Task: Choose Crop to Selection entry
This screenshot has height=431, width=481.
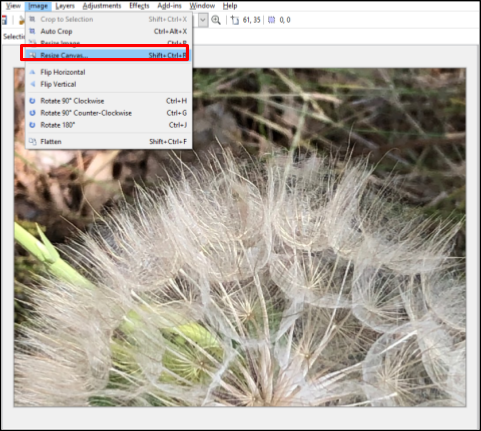Action: point(108,19)
